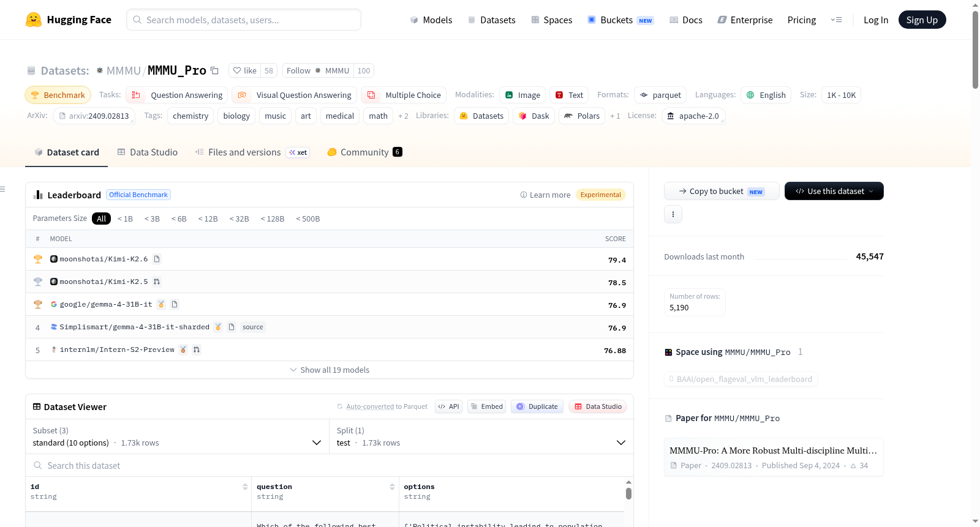Screen dimensions: 980x527
Task: Go to Models in top navigation
Action: [431, 20]
